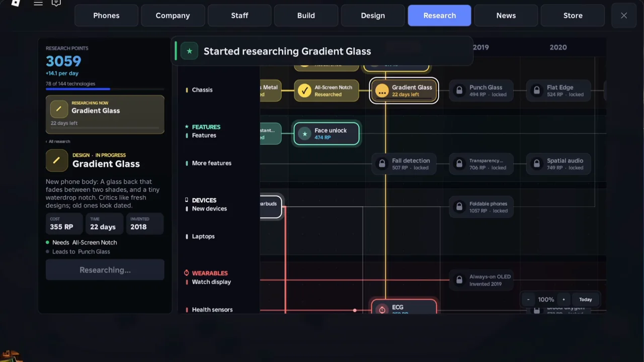The width and height of the screenshot is (644, 362).
Task: Zoom in with the plus button
Action: click(563, 300)
